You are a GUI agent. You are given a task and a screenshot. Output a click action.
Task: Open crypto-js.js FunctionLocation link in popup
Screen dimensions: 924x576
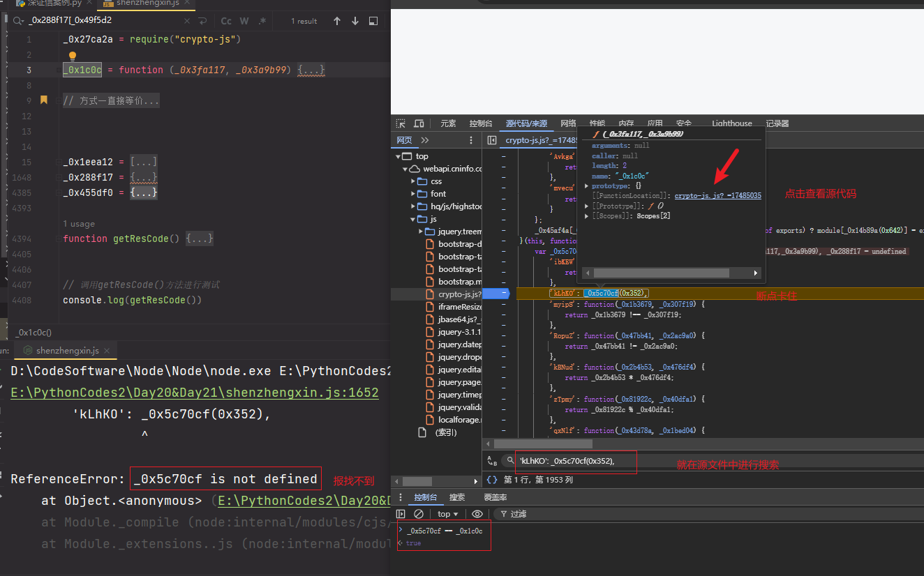717,197
